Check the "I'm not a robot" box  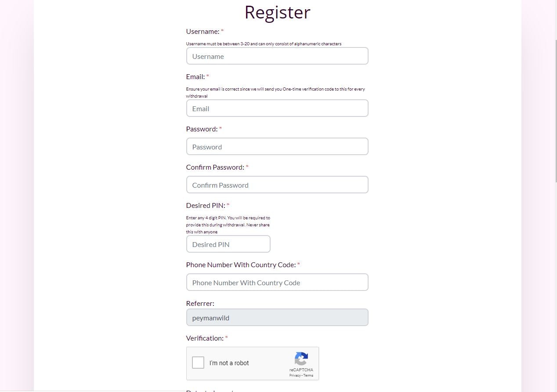coord(198,363)
